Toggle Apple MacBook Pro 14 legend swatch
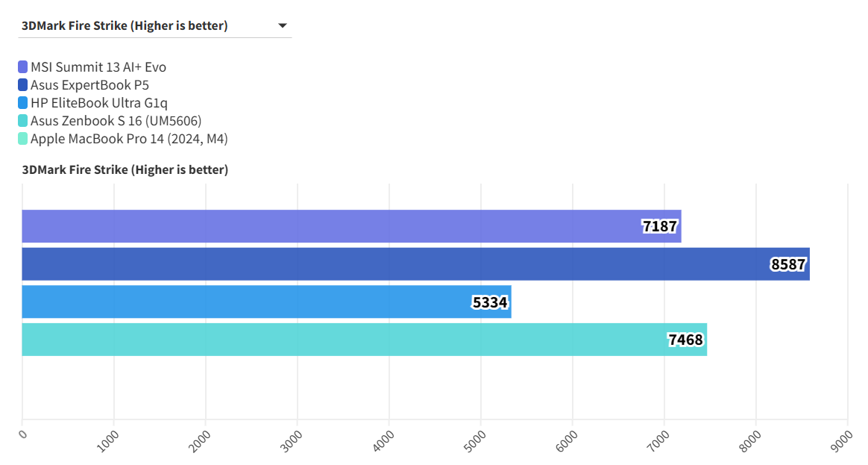 (x=23, y=139)
